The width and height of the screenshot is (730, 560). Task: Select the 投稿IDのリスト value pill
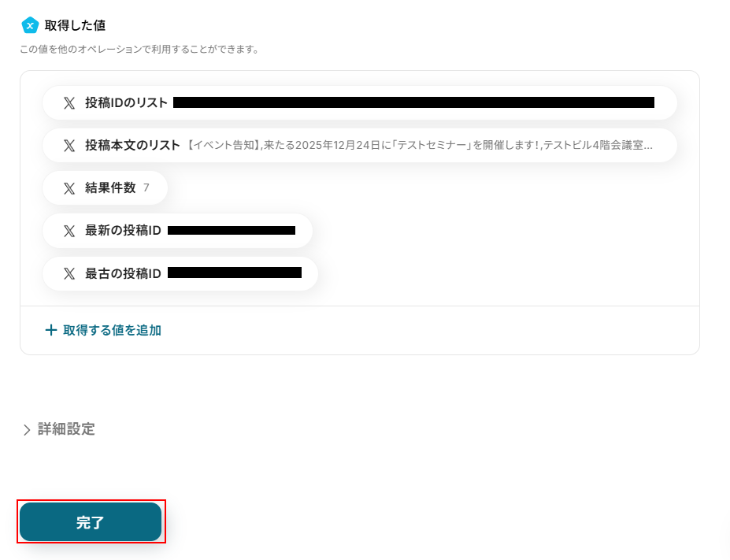[359, 103]
